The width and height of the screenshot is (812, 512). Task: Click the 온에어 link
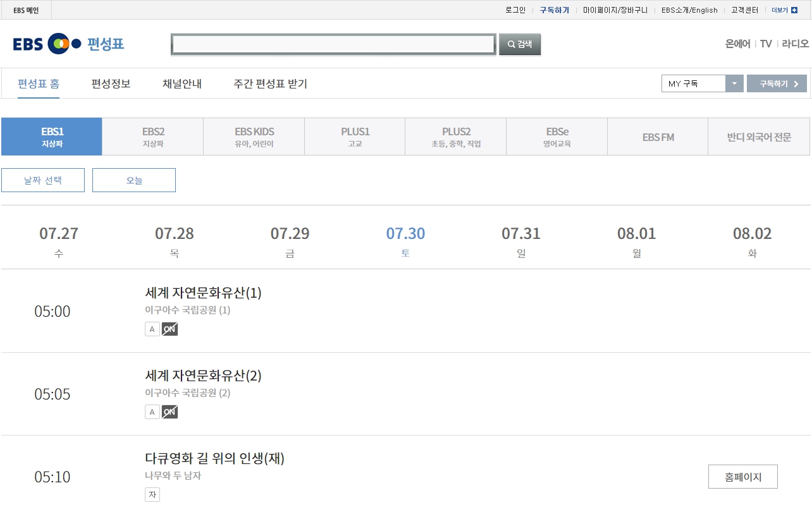(737, 44)
